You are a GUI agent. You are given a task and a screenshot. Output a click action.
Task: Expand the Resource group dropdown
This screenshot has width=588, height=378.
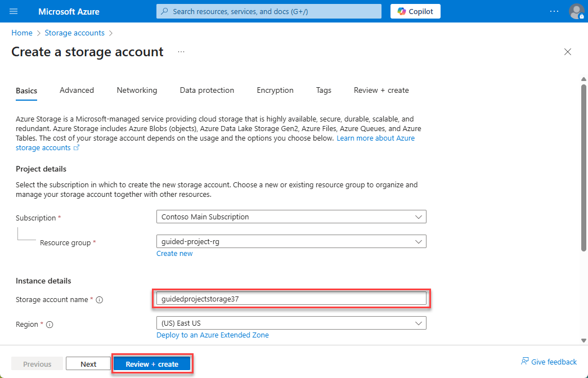[291, 241]
